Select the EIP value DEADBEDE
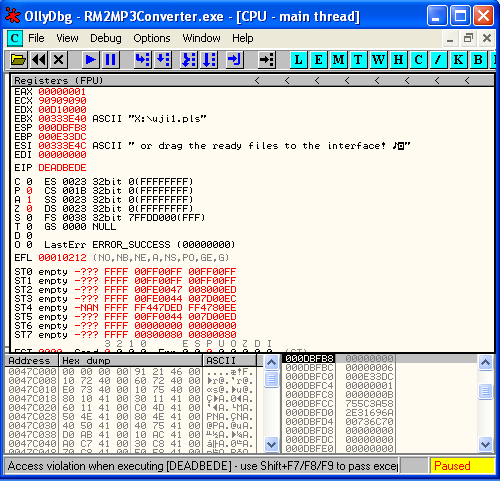 [x=62, y=168]
